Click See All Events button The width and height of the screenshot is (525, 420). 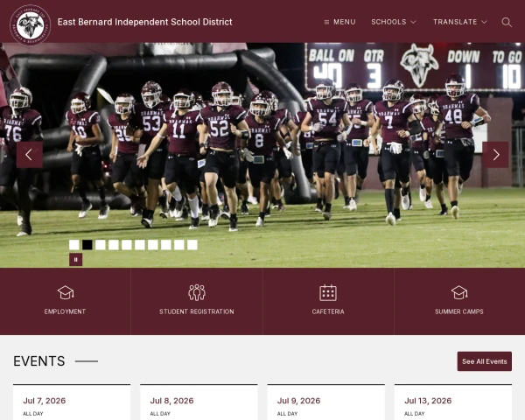pos(485,361)
